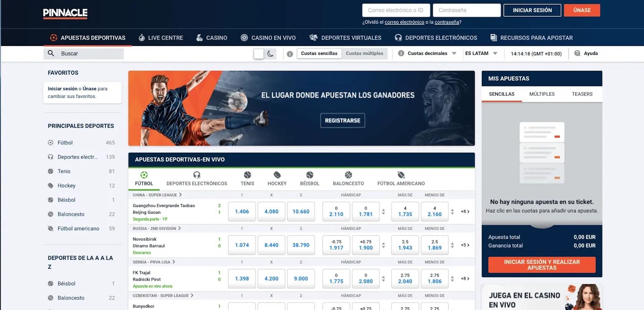Adjust handicap line arrows for Novosibirsk match
This screenshot has width=644, height=310.
point(383,245)
